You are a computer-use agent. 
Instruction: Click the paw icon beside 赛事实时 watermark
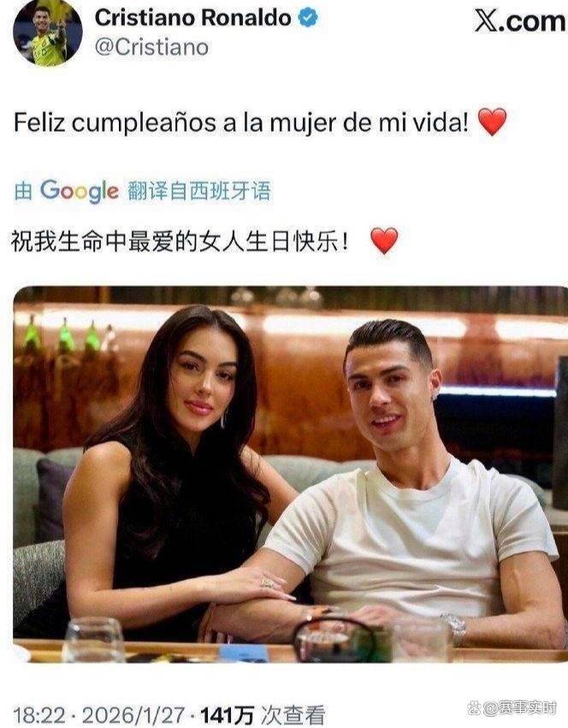point(475,708)
